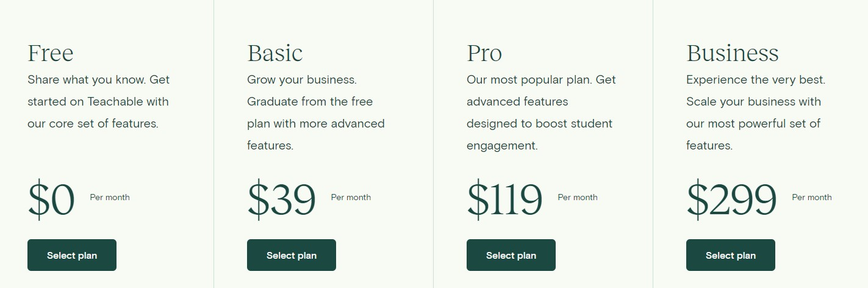Image resolution: width=868 pixels, height=288 pixels.
Task: Click Per month label beside $299
Action: pos(812,197)
